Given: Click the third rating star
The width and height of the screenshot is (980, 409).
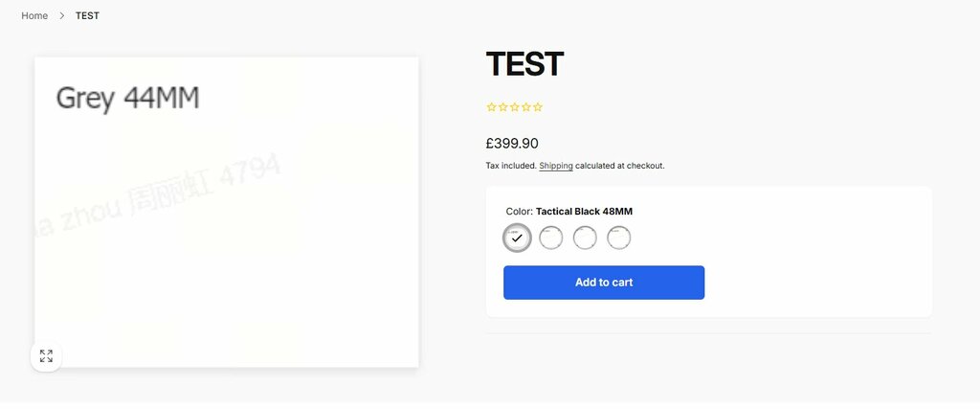Looking at the screenshot, I should (x=514, y=107).
